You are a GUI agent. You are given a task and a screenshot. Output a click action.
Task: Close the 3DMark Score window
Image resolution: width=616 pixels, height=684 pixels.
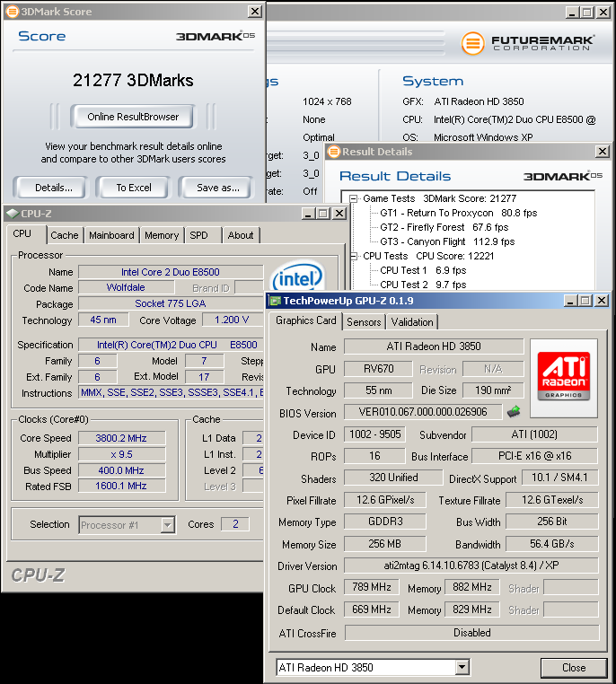click(x=255, y=12)
